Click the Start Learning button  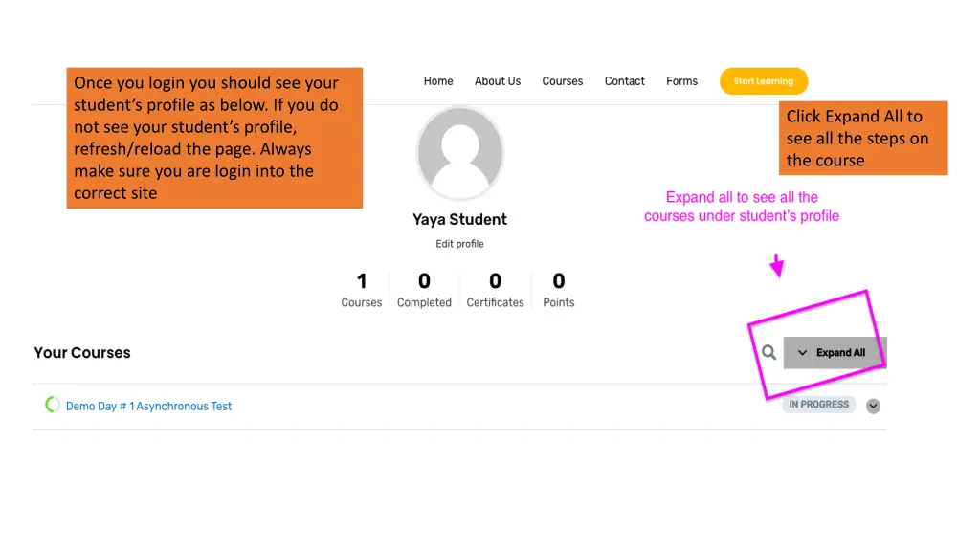tap(763, 81)
